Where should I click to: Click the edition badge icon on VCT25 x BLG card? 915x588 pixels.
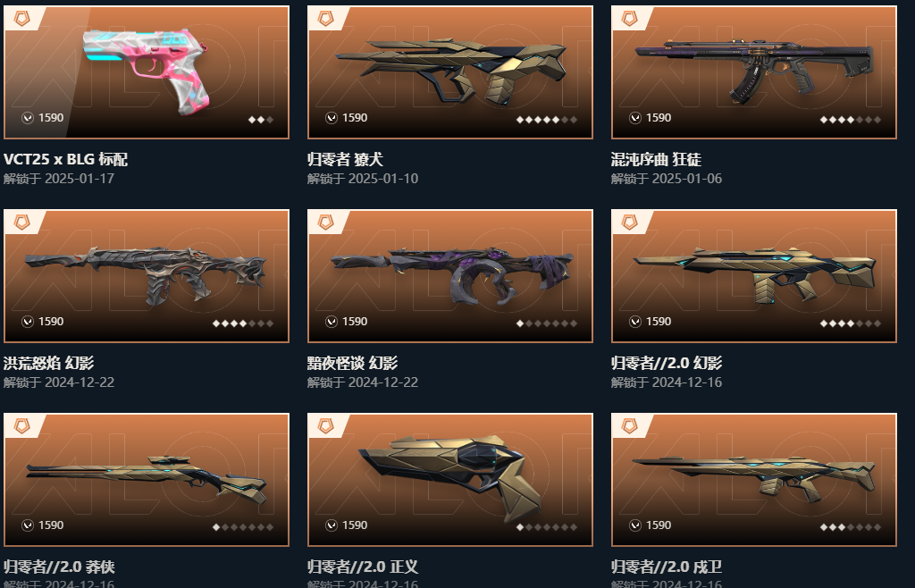[x=21, y=19]
